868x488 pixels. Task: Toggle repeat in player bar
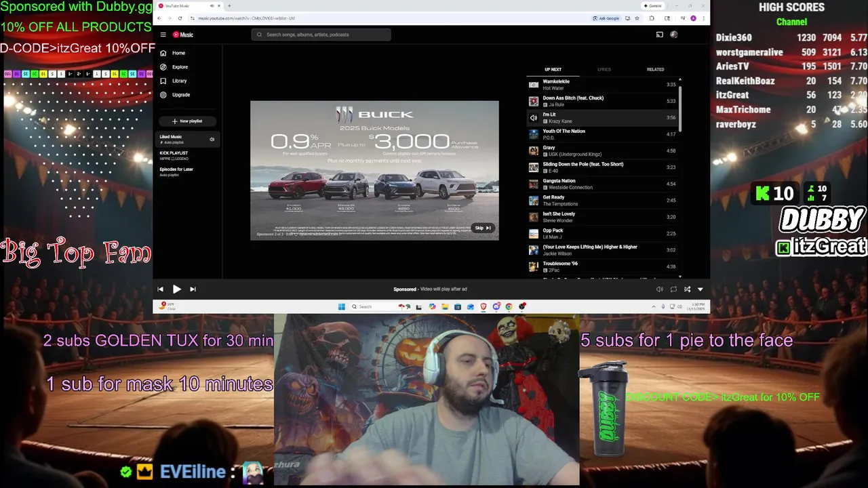[x=673, y=289]
